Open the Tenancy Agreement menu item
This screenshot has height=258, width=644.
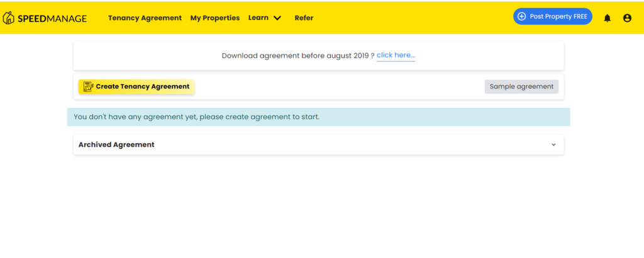(x=145, y=18)
